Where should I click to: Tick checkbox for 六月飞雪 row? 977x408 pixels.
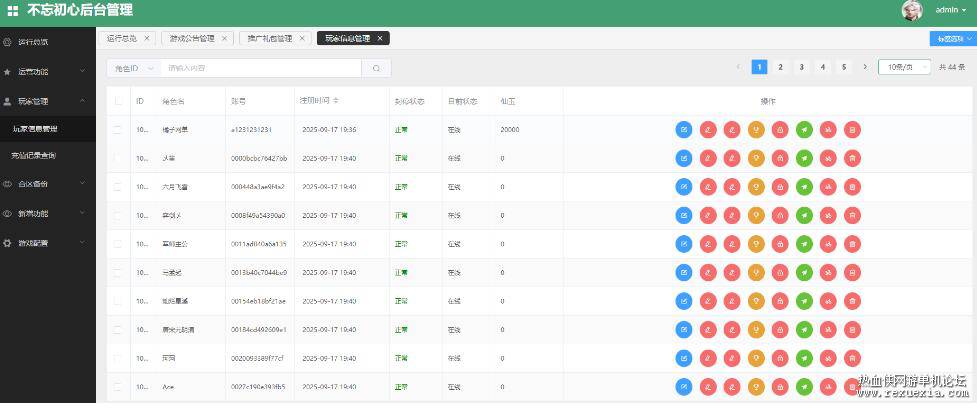(118, 187)
